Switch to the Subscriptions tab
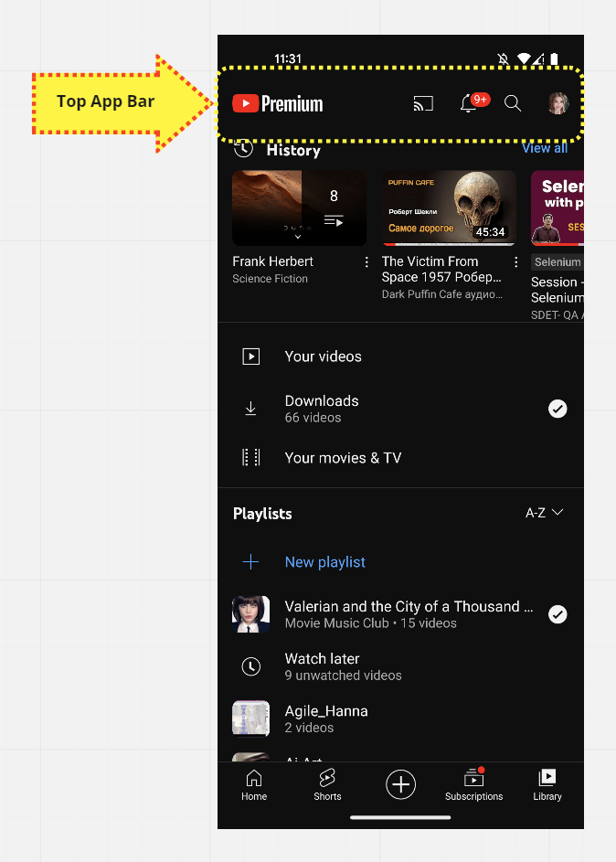This screenshot has width=616, height=862. [473, 785]
